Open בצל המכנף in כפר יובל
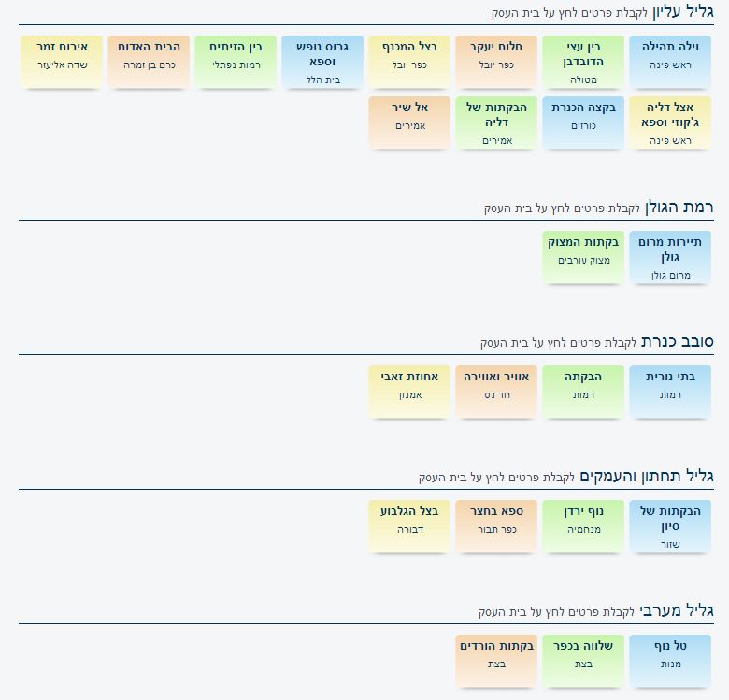 409,61
